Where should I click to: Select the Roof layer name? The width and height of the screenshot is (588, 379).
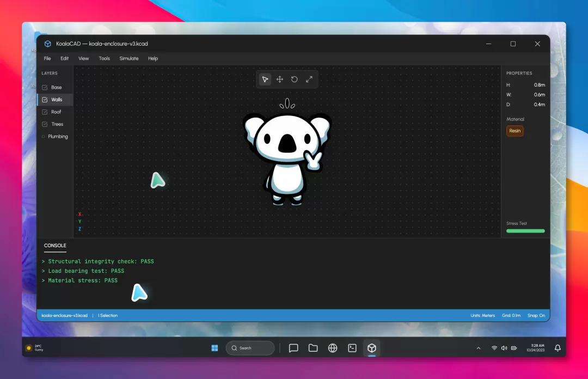click(x=56, y=112)
